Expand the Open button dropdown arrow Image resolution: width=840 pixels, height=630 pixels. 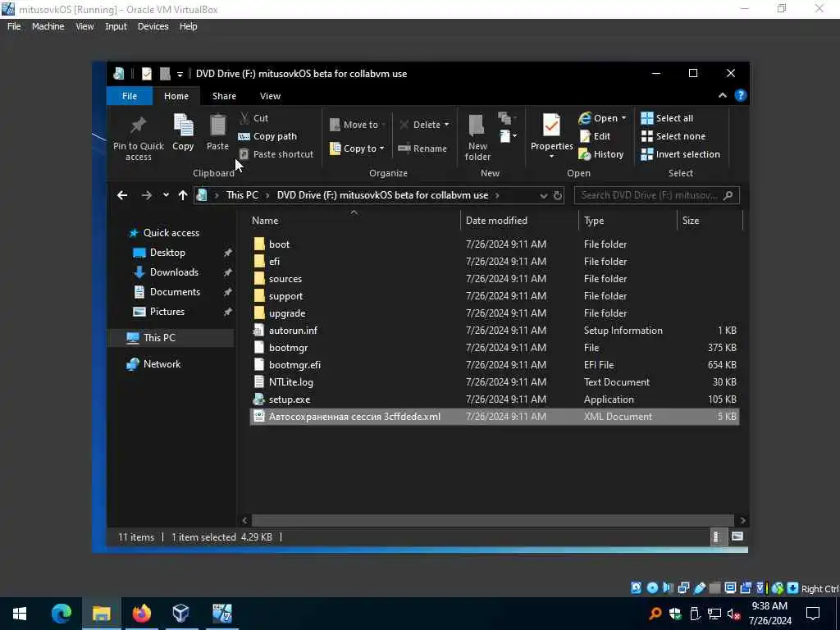pyautogui.click(x=623, y=118)
